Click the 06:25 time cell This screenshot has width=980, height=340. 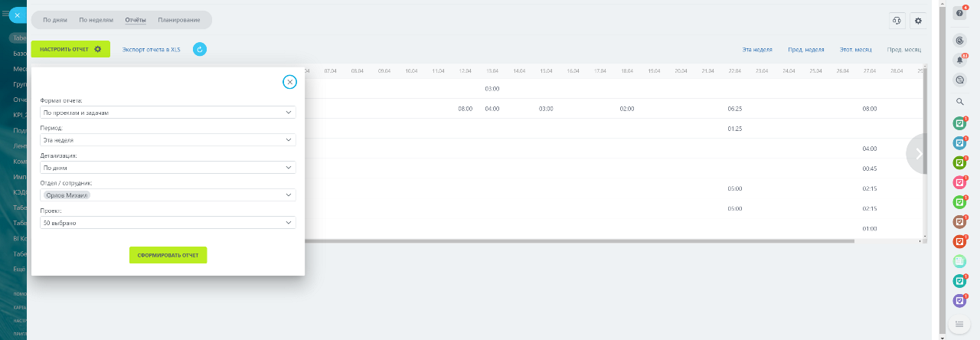(x=735, y=109)
